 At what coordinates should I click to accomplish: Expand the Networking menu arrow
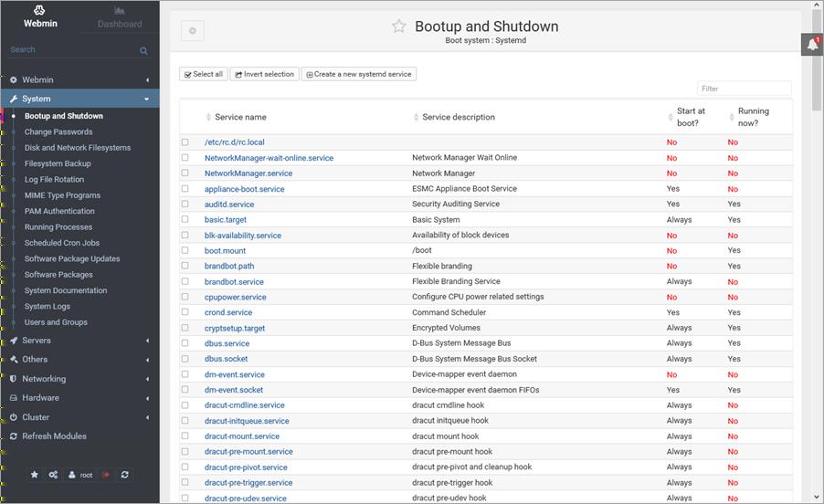[148, 379]
